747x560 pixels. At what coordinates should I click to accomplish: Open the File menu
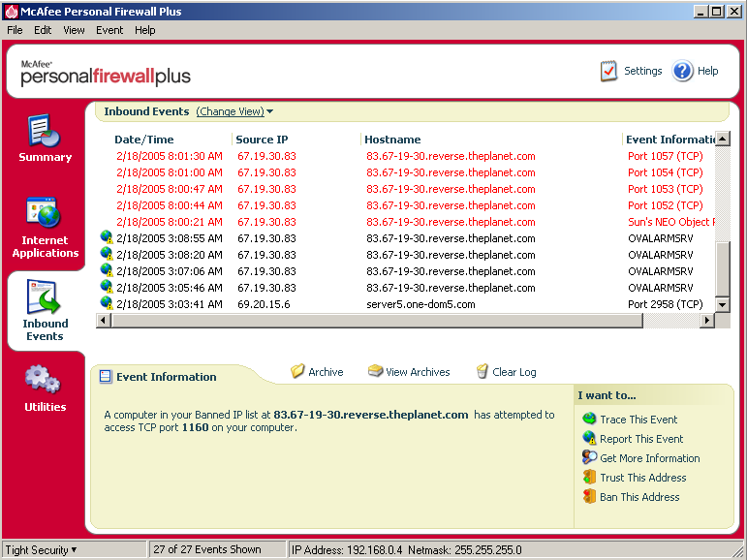coord(15,30)
